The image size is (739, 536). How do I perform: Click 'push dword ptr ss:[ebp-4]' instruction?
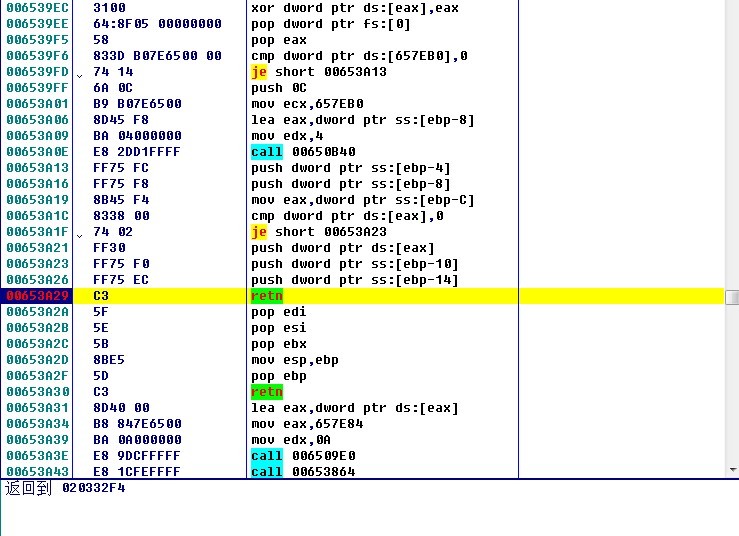[x=351, y=168]
